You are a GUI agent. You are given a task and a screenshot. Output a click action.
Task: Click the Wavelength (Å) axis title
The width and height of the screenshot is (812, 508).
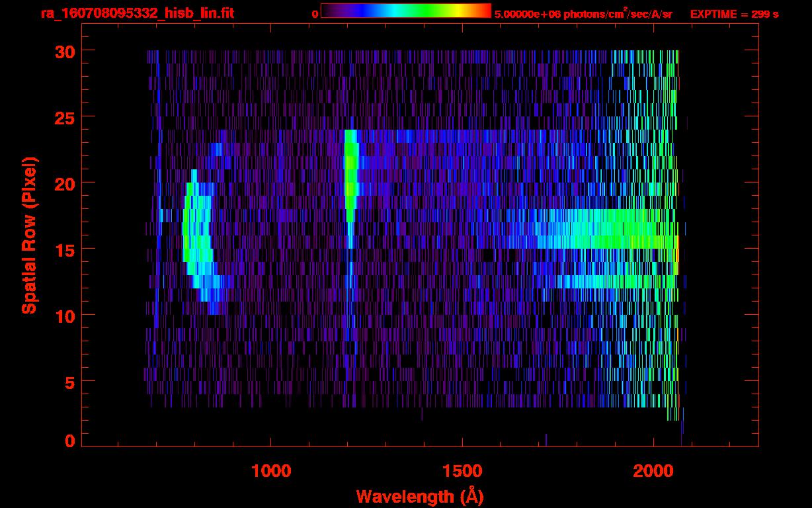[x=419, y=496]
